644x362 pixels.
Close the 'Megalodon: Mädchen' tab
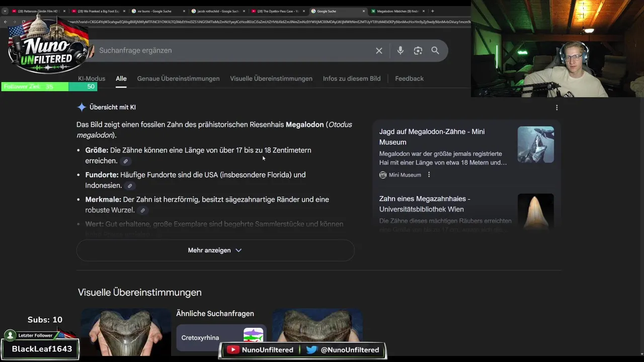point(424,11)
